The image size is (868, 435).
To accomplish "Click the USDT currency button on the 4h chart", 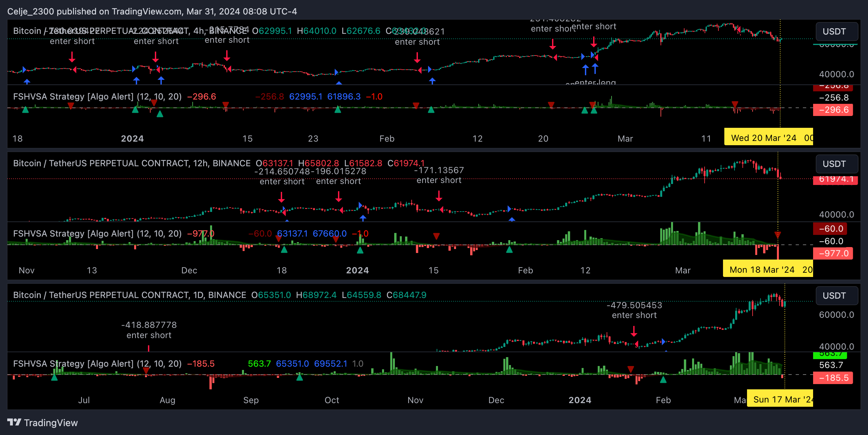I will coord(837,31).
